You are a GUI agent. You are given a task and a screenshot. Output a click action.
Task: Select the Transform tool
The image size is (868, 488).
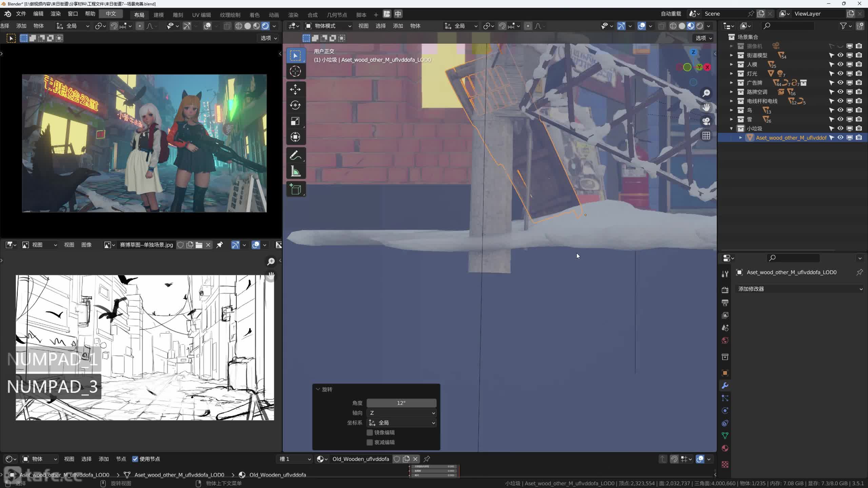[x=295, y=137]
